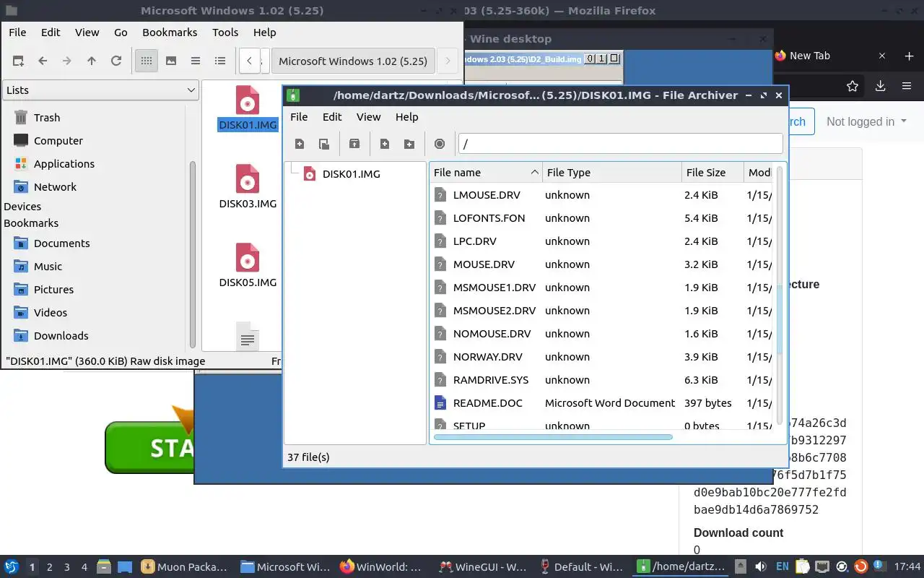Click archive list horizontal scrollbar
924x578 pixels.
coord(553,437)
